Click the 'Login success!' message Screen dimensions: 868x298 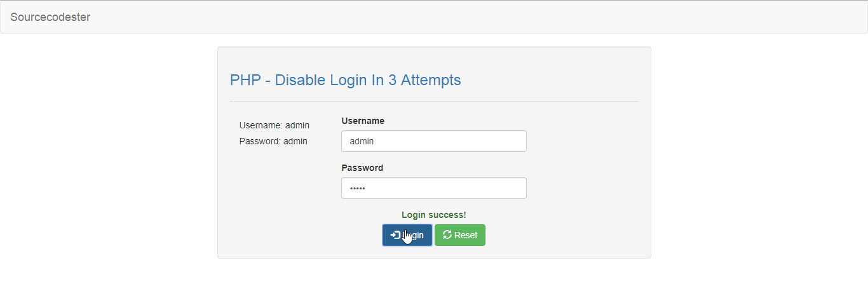434,215
